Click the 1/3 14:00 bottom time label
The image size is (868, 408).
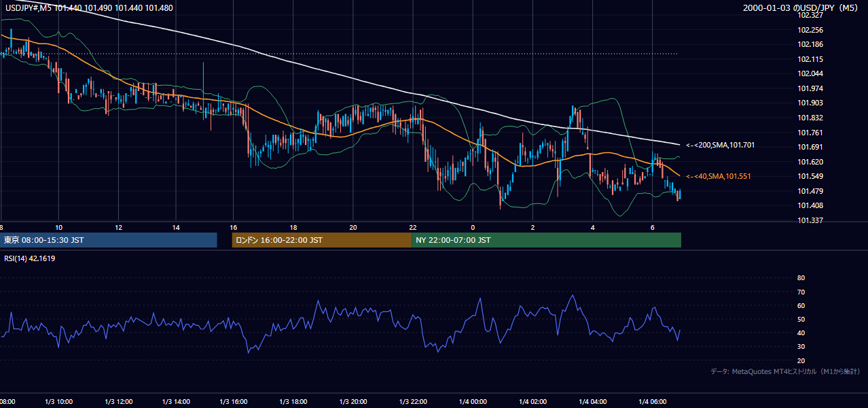point(177,401)
